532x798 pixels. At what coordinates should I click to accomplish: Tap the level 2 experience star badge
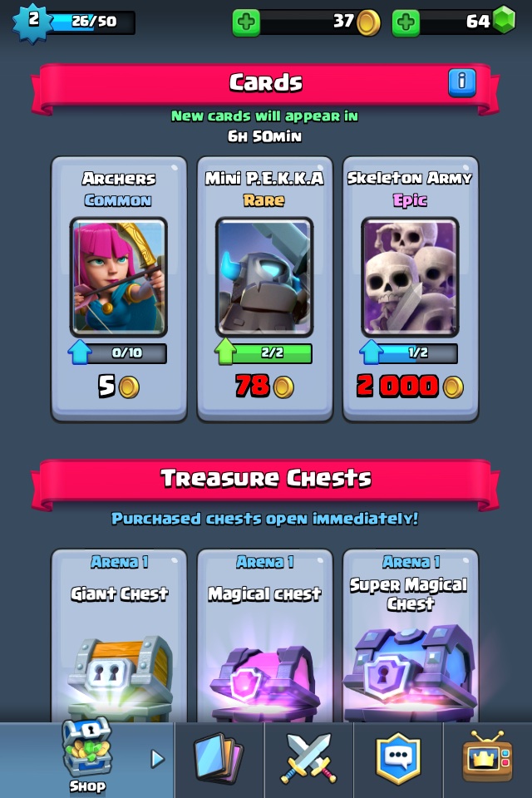32,22
